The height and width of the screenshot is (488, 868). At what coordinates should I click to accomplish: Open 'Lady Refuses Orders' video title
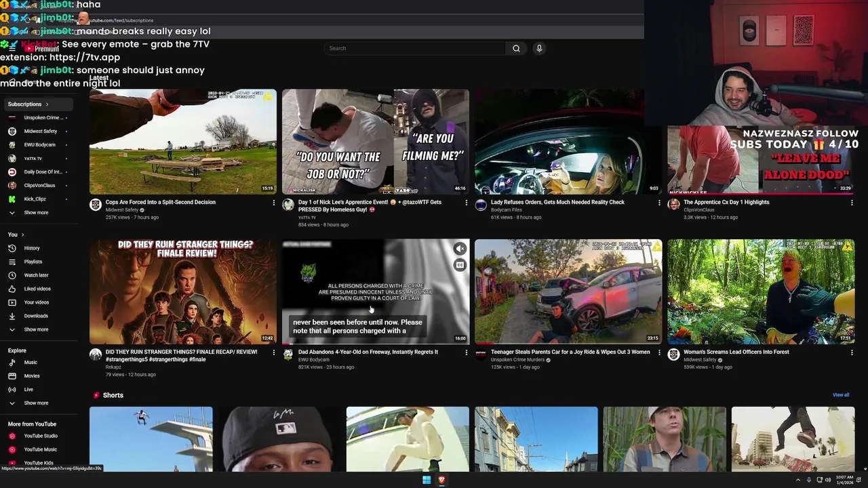click(x=557, y=202)
